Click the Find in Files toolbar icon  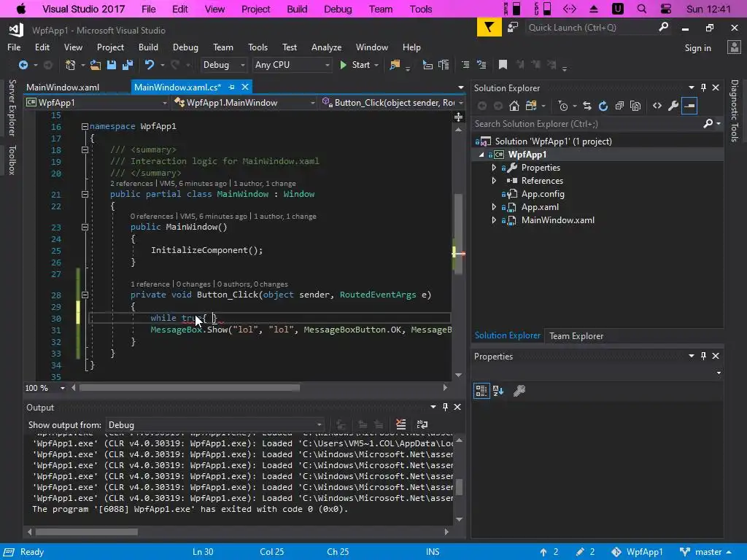tap(395, 65)
